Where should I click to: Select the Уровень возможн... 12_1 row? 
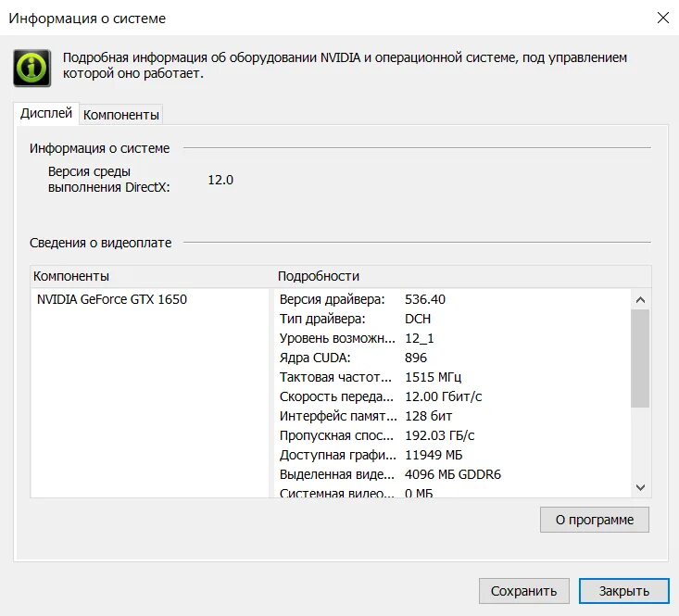pos(453,338)
